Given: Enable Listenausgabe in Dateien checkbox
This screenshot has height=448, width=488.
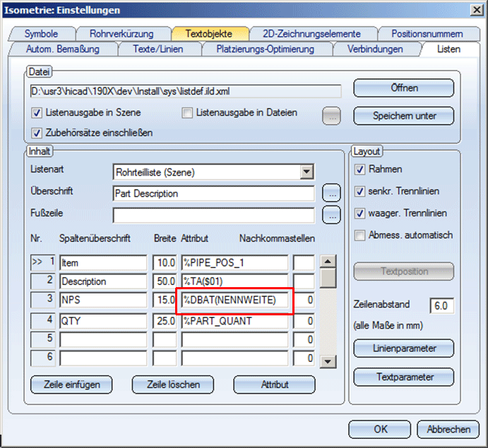Looking at the screenshot, I should coord(187,113).
